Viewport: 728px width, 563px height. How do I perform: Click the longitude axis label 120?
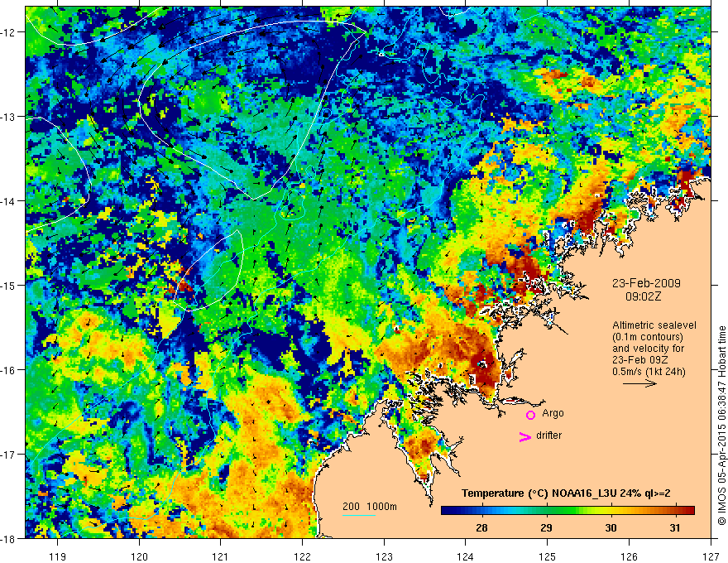point(139,556)
